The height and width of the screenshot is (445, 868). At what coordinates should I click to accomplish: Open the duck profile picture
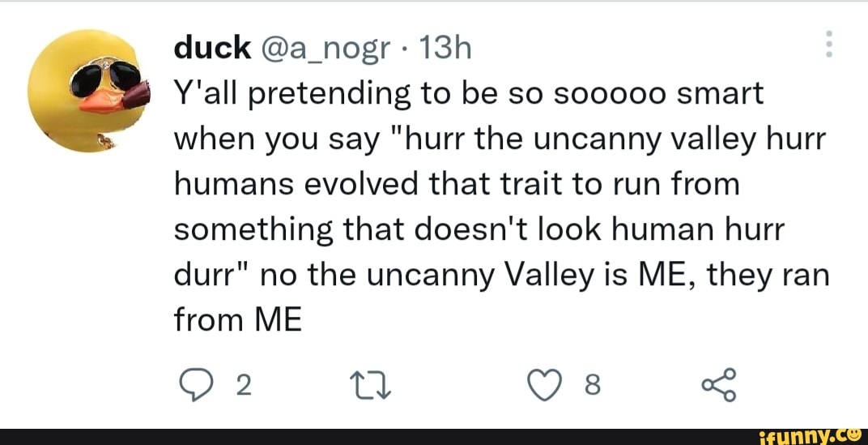tap(87, 90)
